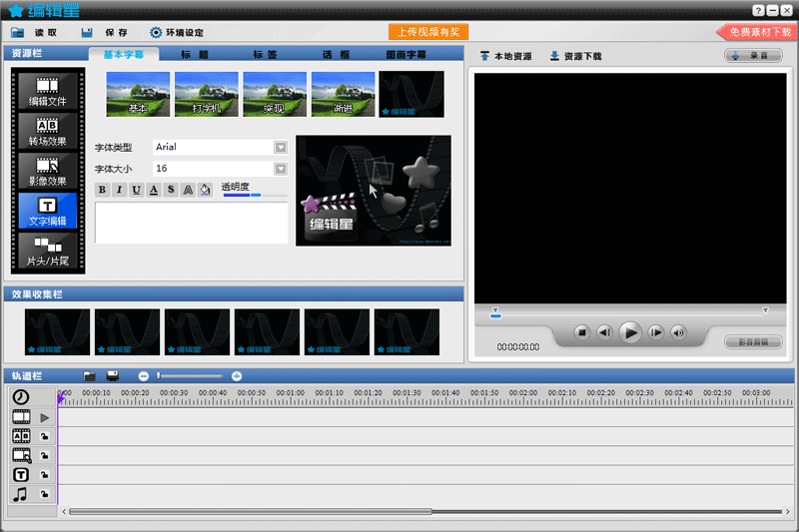Select the text T track icon
This screenshot has height=532, width=799.
(x=21, y=475)
